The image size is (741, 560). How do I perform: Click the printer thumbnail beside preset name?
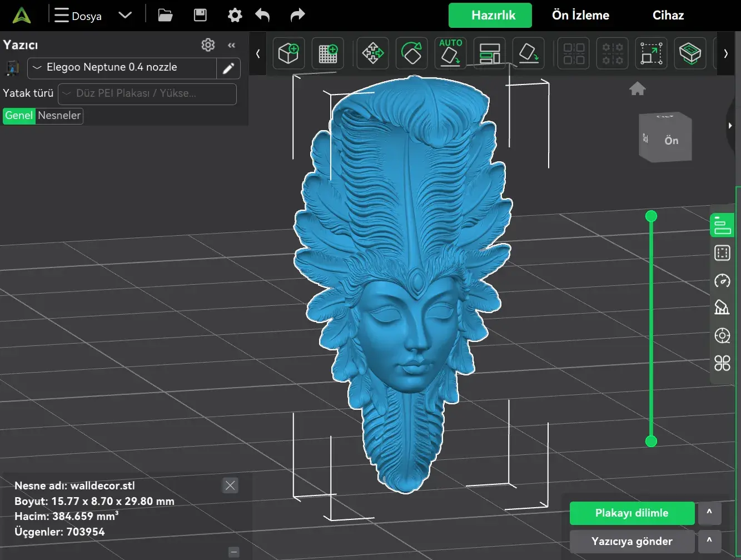(x=12, y=68)
